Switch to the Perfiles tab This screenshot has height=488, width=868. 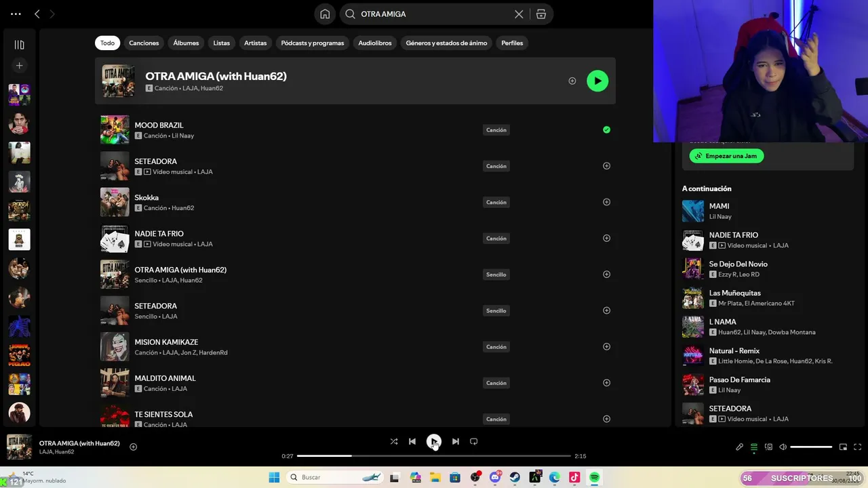(512, 43)
